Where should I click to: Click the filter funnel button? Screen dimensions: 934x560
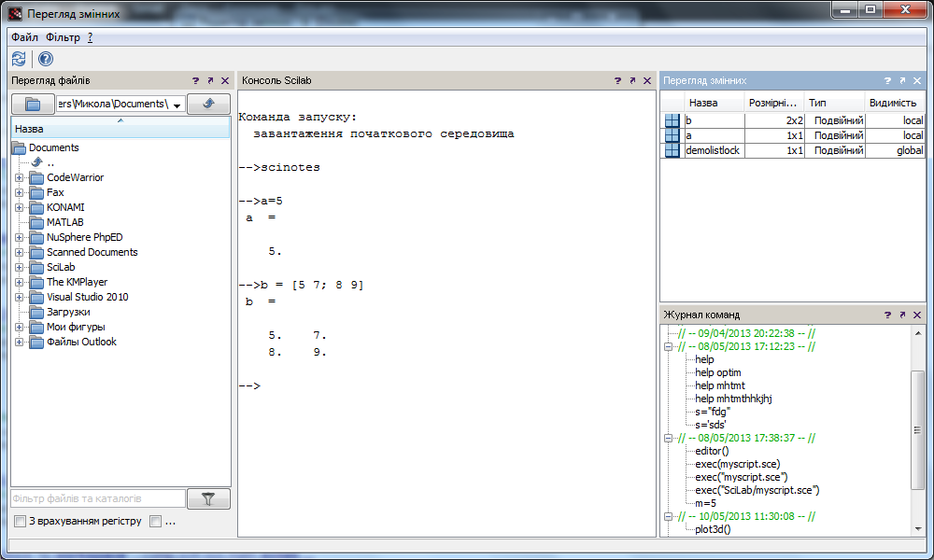click(208, 498)
